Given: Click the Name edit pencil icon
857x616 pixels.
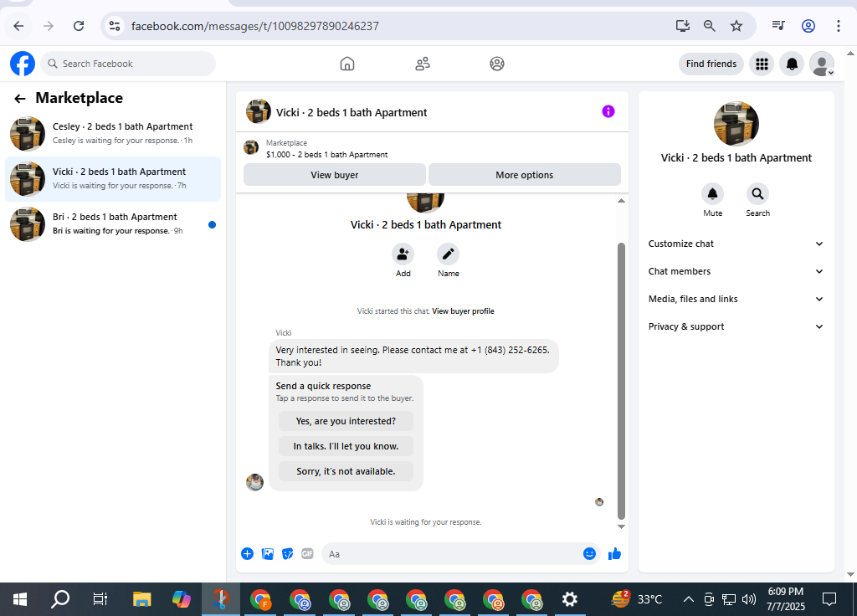Looking at the screenshot, I should tap(449, 254).
